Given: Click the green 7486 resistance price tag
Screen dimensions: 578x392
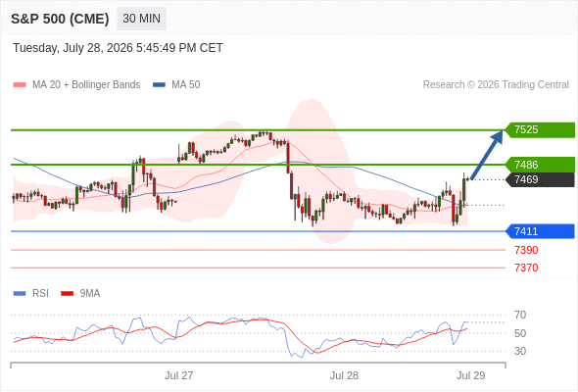Looking at the screenshot, I should (540, 165).
